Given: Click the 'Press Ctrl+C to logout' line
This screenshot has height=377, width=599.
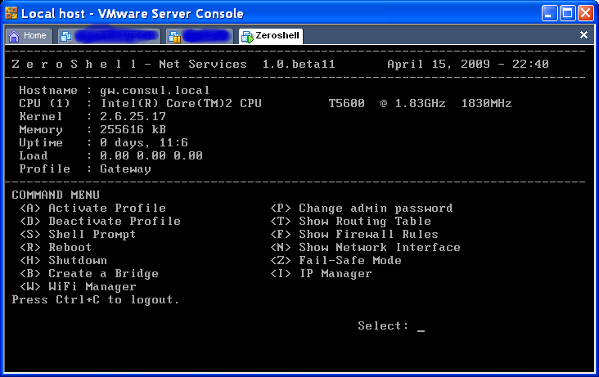Looking at the screenshot, I should pyautogui.click(x=96, y=300).
